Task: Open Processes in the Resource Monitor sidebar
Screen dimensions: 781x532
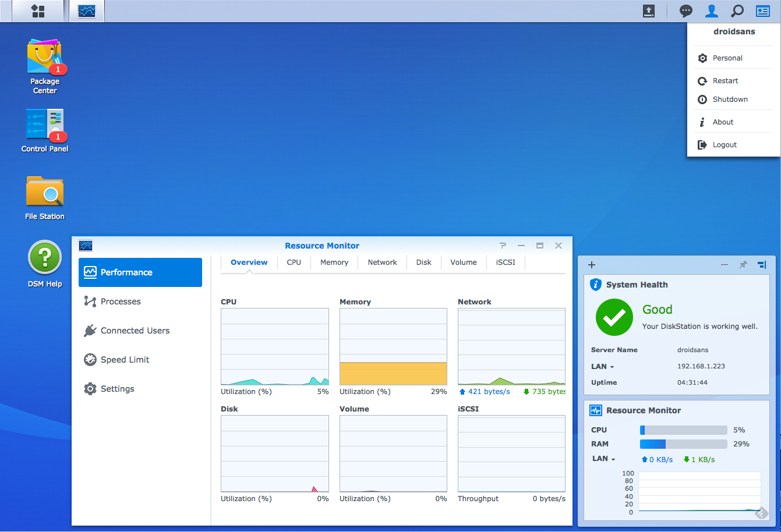Action: [x=140, y=302]
